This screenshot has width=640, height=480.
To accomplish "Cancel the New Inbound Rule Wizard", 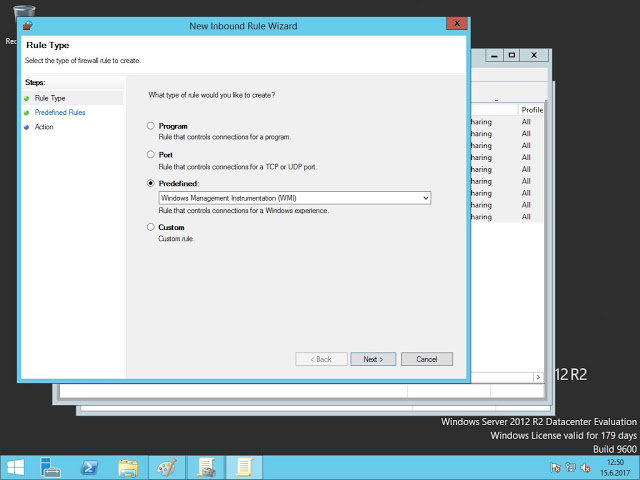I will (x=427, y=359).
